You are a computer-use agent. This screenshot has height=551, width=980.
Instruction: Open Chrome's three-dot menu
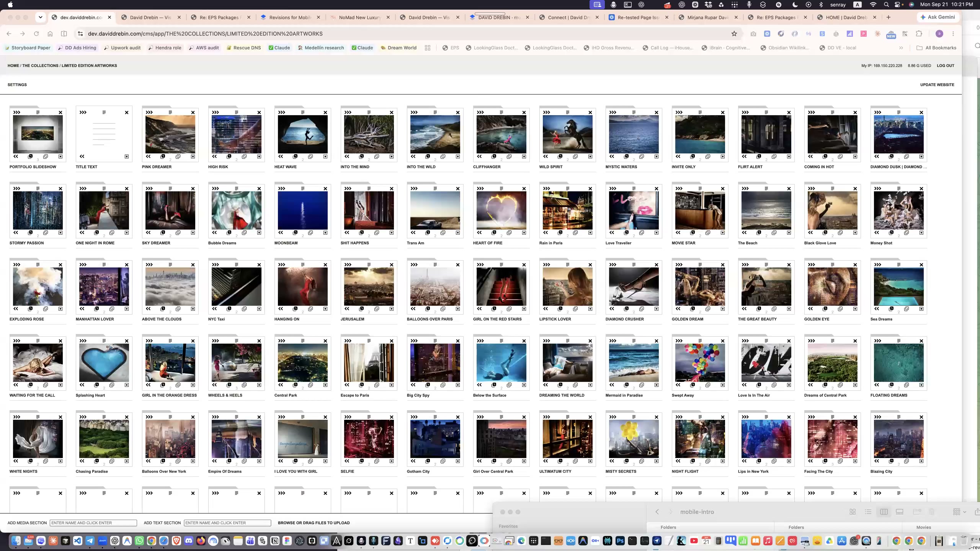pos(953,34)
